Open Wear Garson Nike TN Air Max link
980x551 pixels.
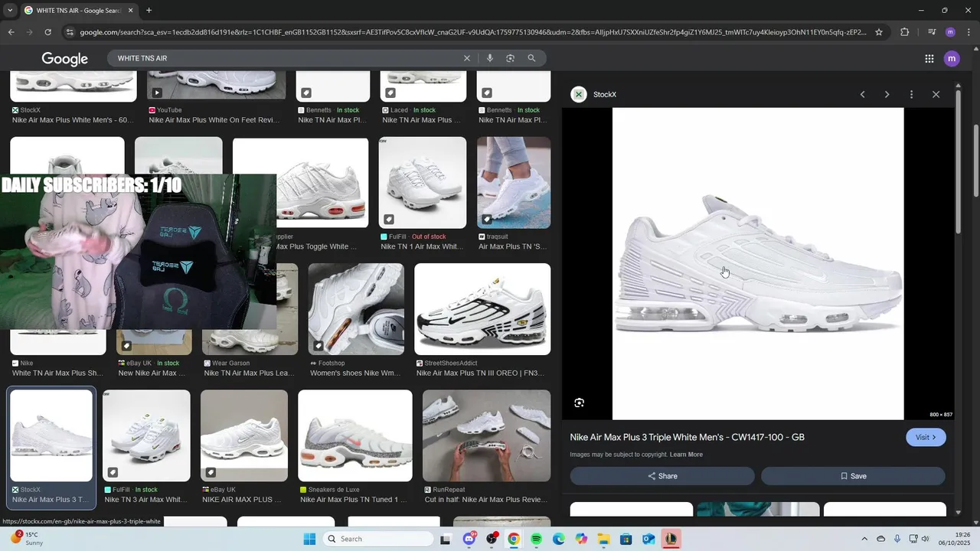click(249, 373)
